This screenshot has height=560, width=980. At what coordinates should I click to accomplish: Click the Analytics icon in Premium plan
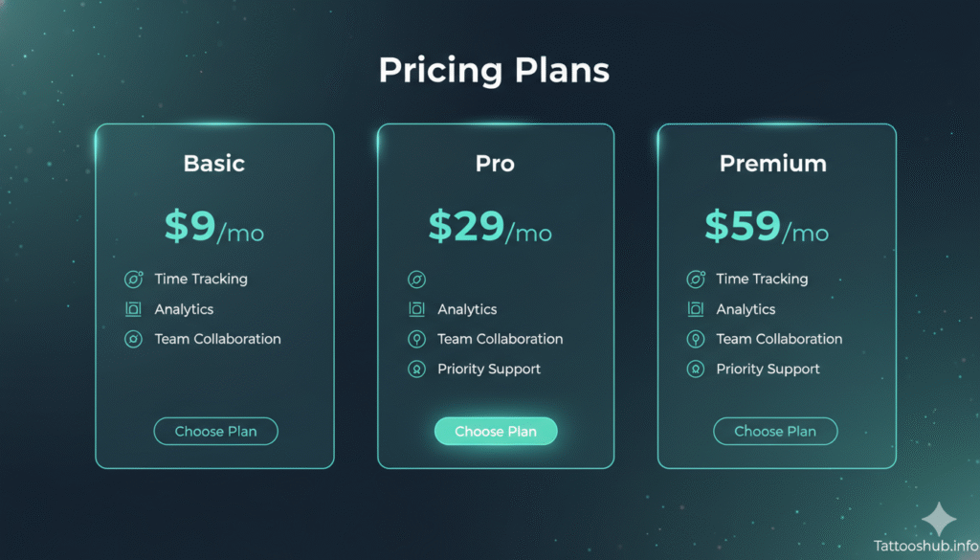(696, 309)
